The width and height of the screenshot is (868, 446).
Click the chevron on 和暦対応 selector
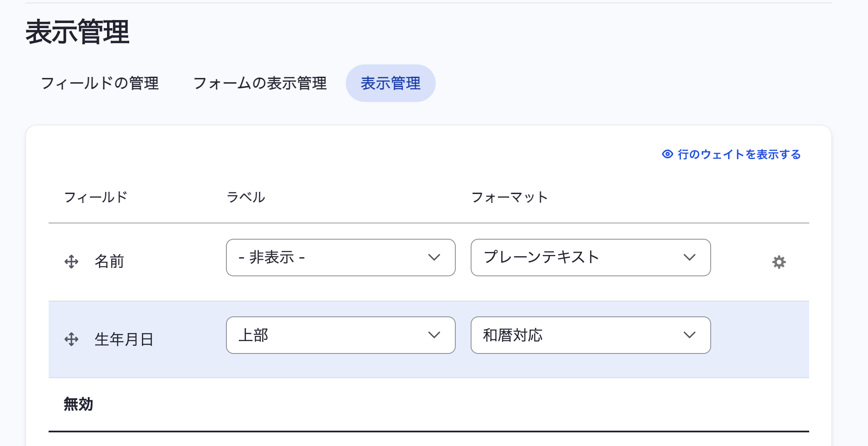(x=689, y=335)
